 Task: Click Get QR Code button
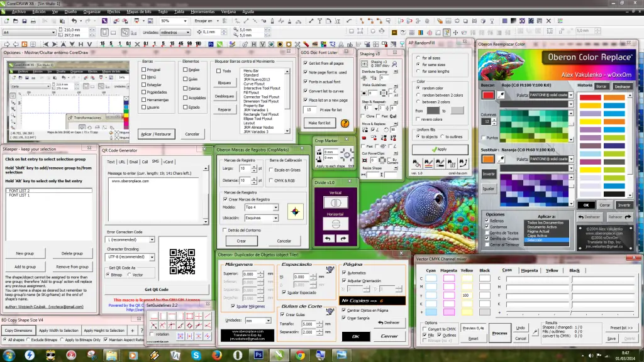coord(157,289)
